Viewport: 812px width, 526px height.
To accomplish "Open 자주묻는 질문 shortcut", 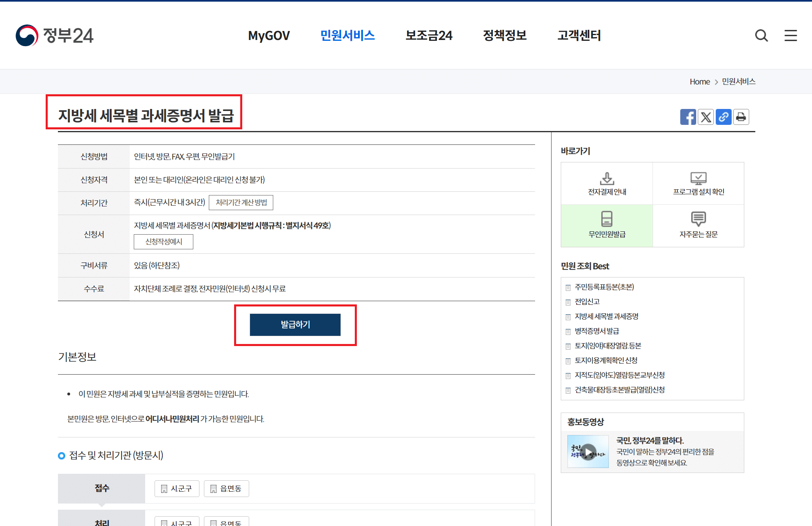I will tap(698, 226).
